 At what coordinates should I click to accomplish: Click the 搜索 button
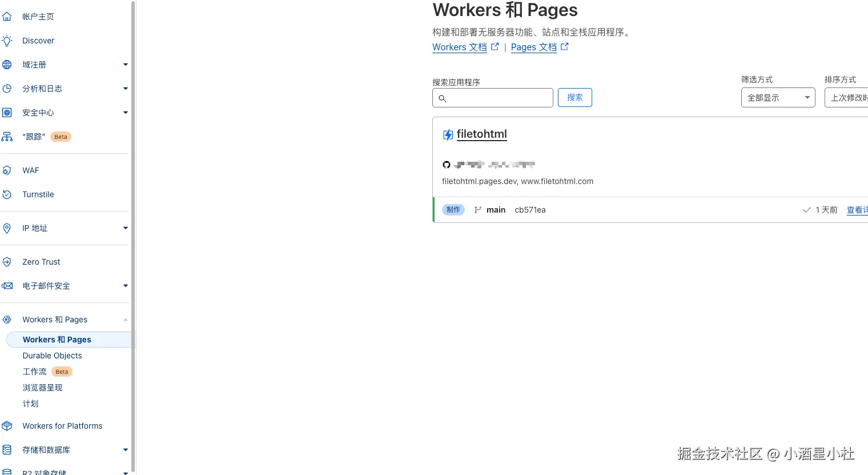pyautogui.click(x=575, y=98)
